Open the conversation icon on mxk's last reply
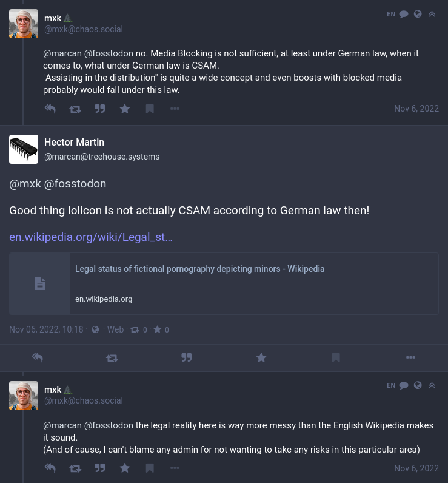 click(404, 385)
